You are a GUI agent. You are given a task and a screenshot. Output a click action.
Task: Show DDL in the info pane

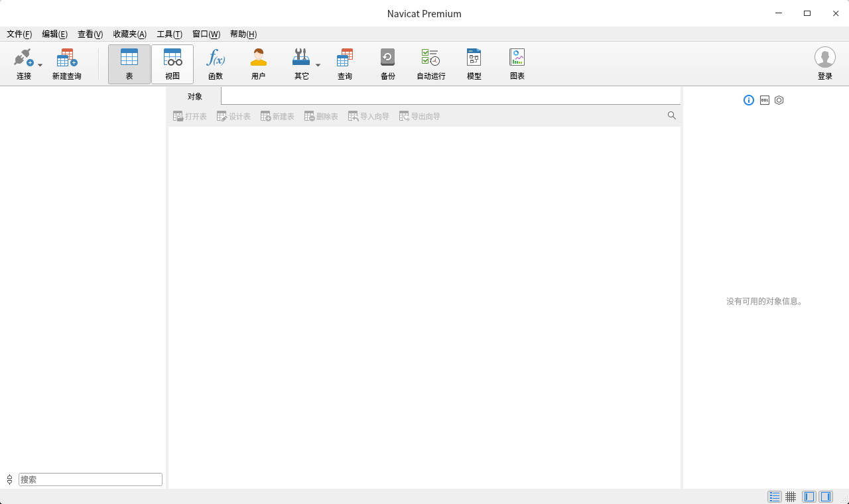[764, 100]
